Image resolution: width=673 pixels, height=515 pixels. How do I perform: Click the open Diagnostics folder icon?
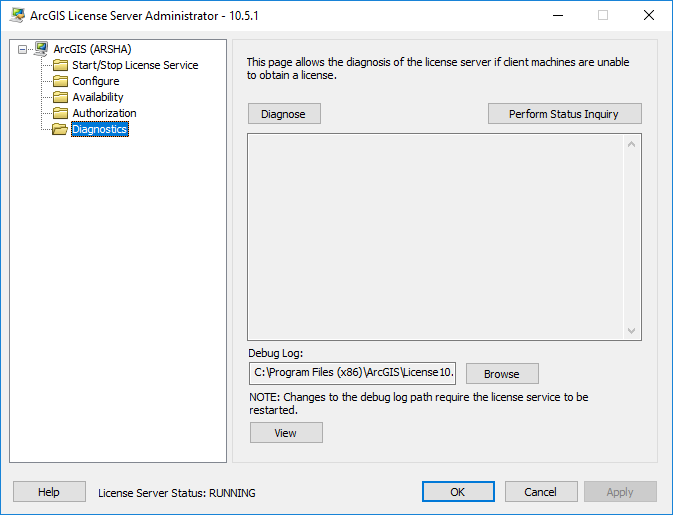tap(60, 129)
